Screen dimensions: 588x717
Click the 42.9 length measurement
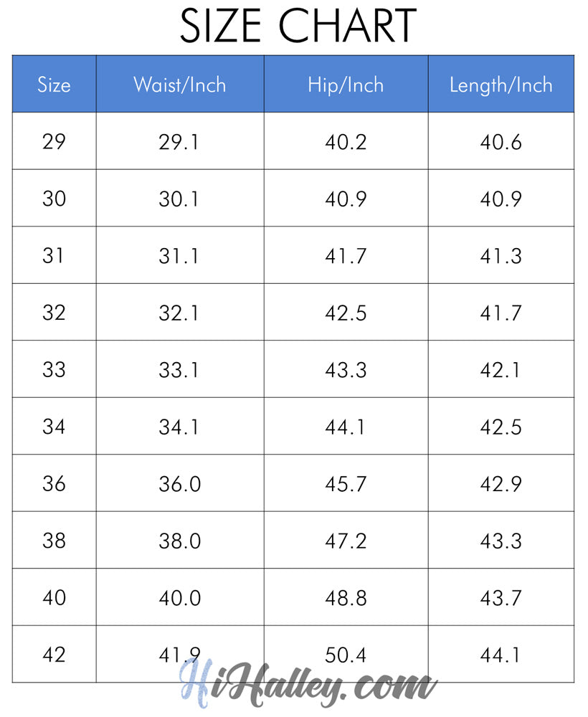[x=501, y=484]
